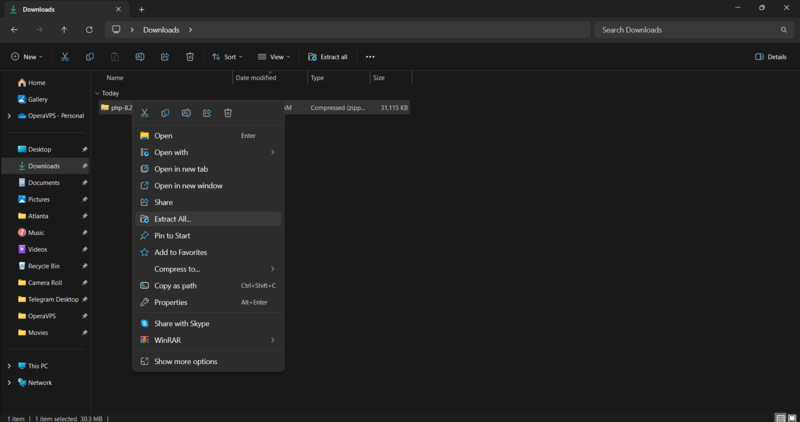
Task: Click the Cut icon in the toolbar
Action: (65, 57)
